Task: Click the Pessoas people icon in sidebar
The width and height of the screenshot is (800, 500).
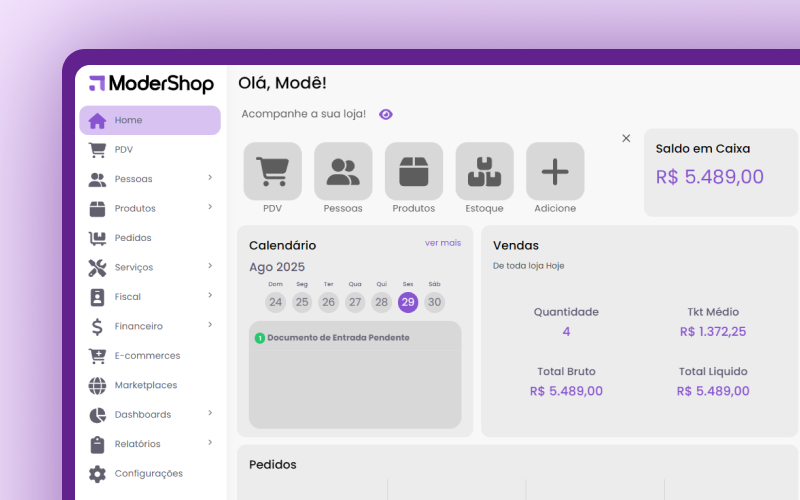Action: 97,179
